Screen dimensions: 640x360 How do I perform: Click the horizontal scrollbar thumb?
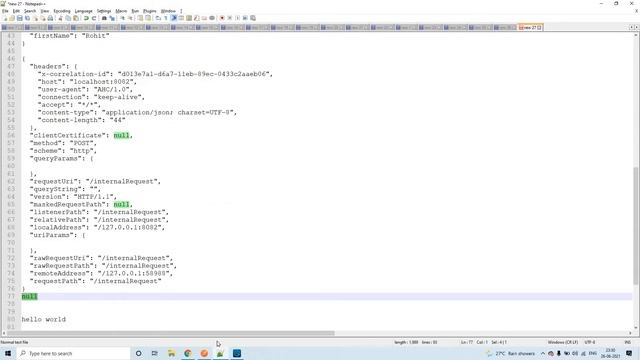tap(171, 333)
